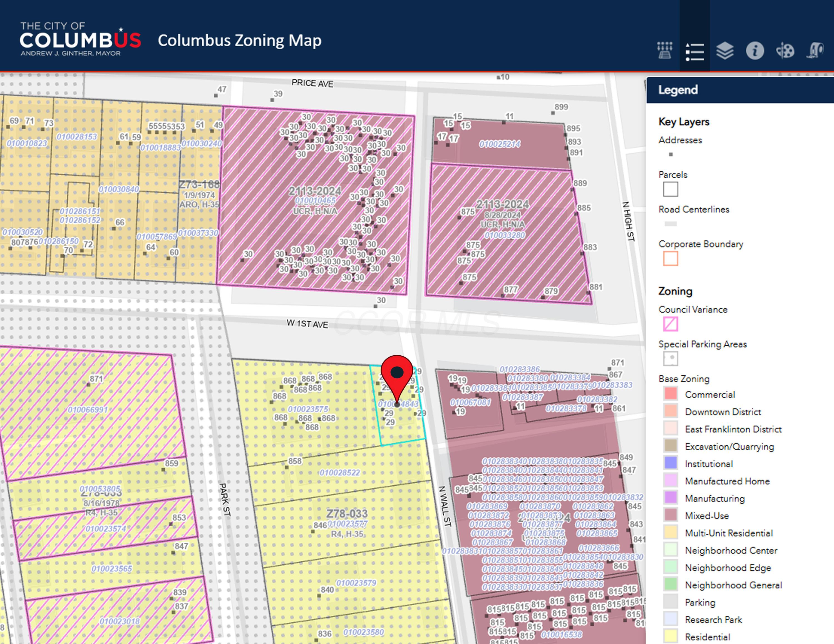Click parcel label 010033280

coord(505,235)
